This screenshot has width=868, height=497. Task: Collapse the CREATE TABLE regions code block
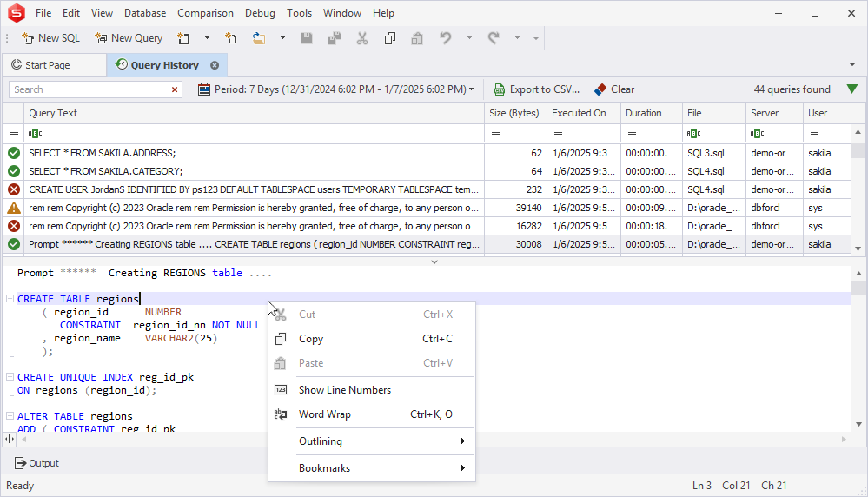pyautogui.click(x=10, y=299)
